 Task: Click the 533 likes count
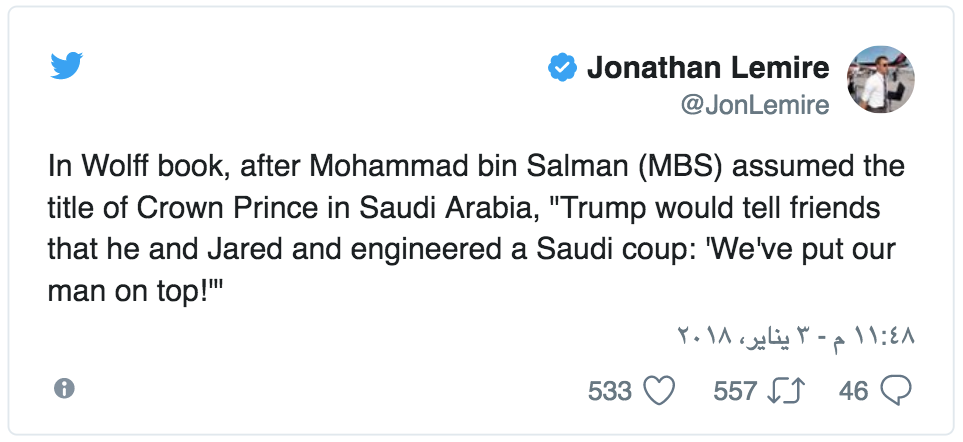610,391
